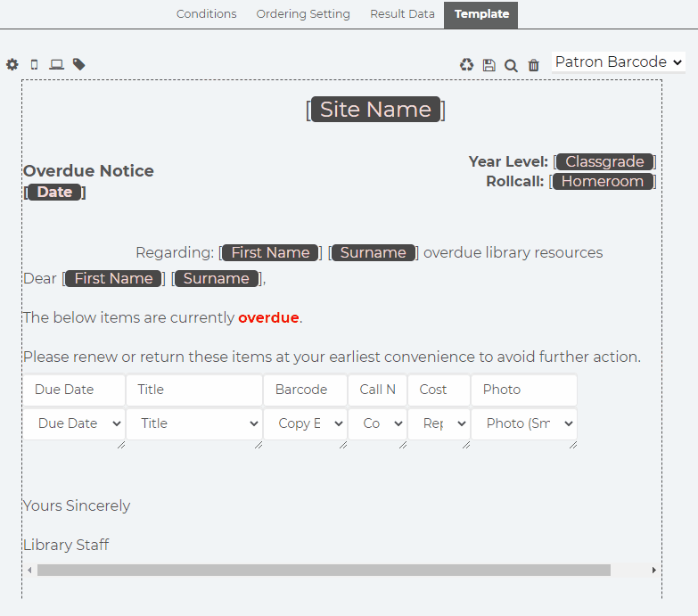
Task: Save the template with floppy icon
Action: pyautogui.click(x=489, y=65)
